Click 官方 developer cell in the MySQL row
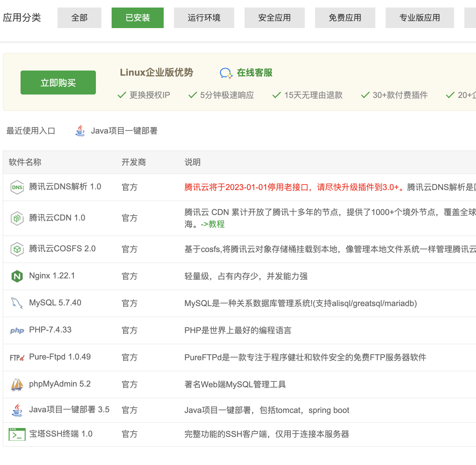This screenshot has width=476, height=465. [x=129, y=303]
